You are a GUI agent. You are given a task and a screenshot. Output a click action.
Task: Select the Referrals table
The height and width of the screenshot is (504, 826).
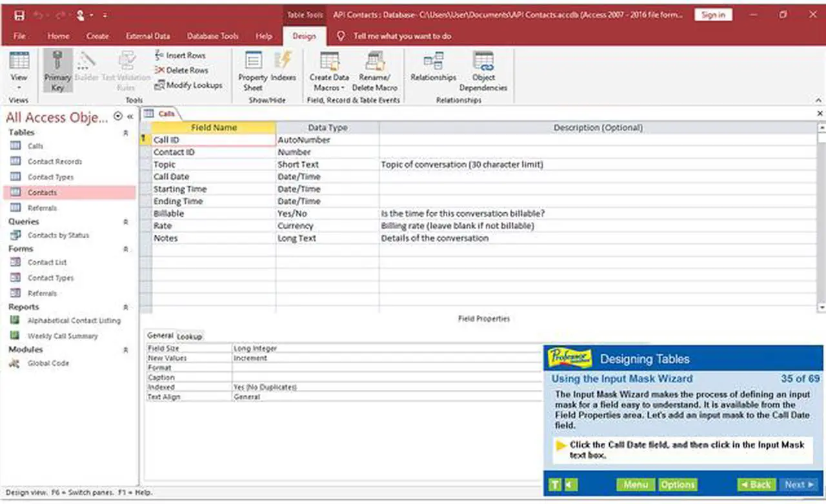(x=42, y=208)
